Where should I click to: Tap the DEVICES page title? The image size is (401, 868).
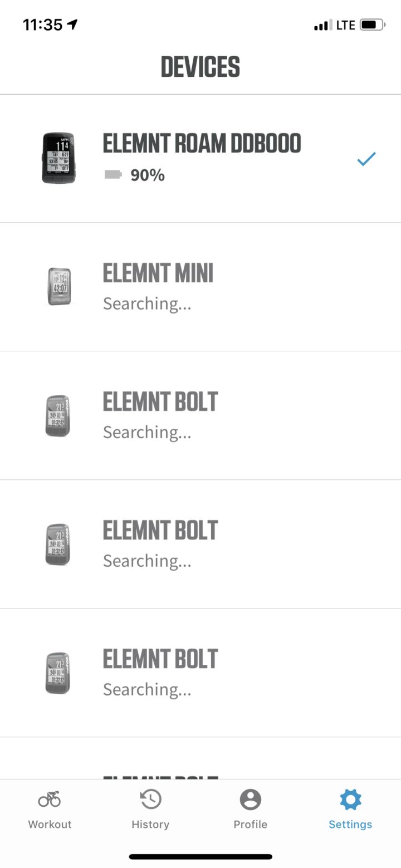[200, 67]
